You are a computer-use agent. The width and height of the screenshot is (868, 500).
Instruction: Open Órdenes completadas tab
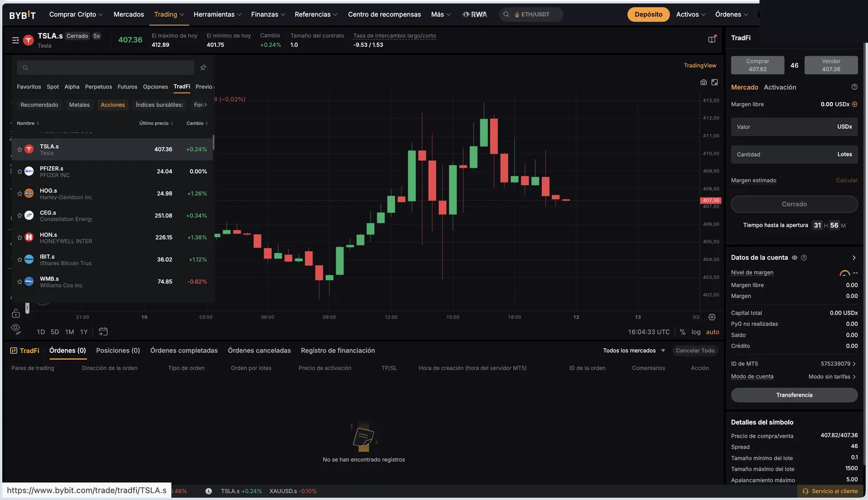click(x=184, y=351)
